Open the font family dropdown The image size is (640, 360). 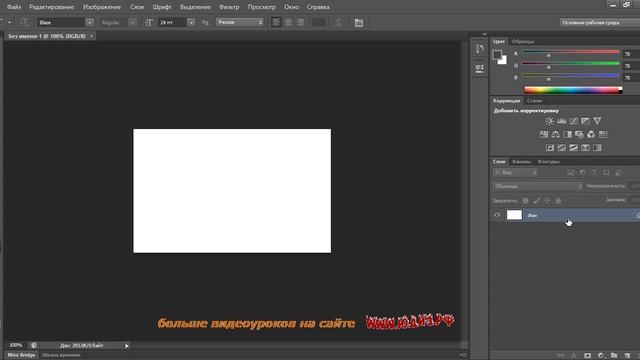[x=89, y=22]
